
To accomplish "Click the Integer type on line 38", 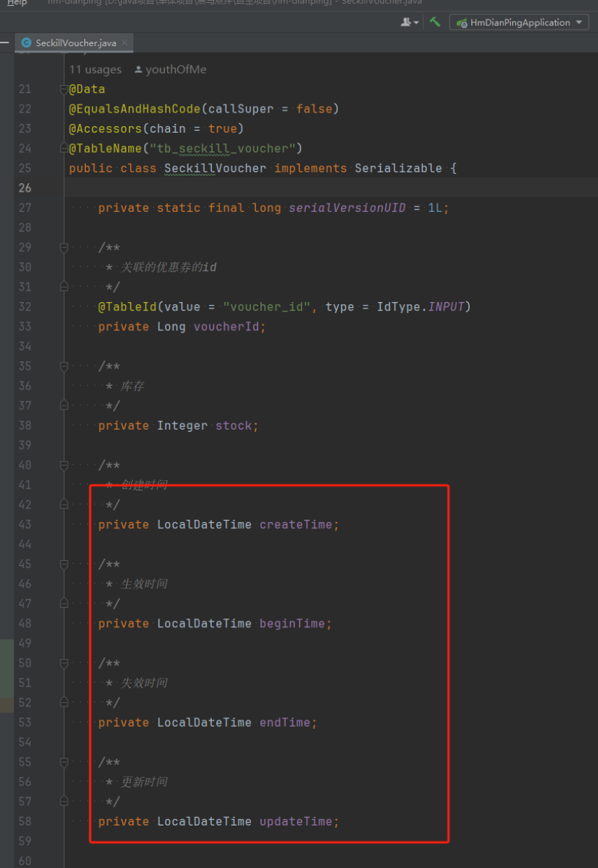I will click(x=182, y=425).
